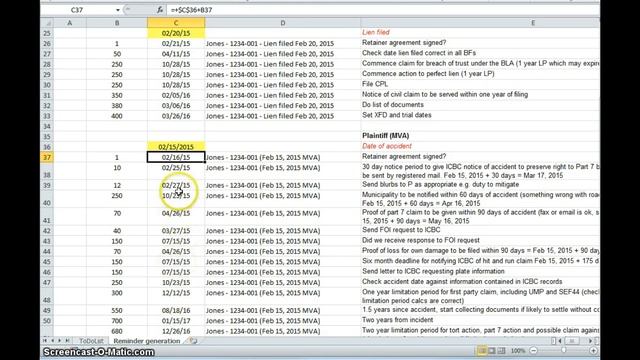640x360 pixels.
Task: Click date cell 03/06/16
Action: pos(176,106)
